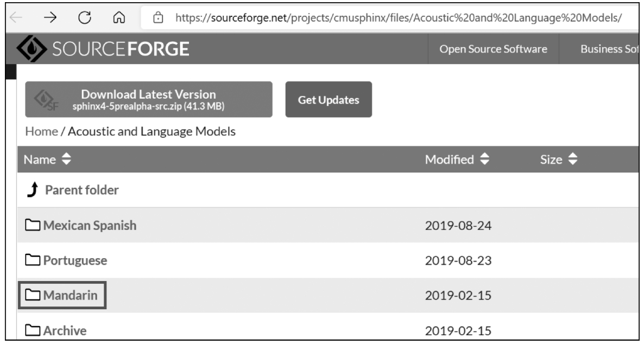
Task: Click the SourceForge diamond logo
Action: 31,49
